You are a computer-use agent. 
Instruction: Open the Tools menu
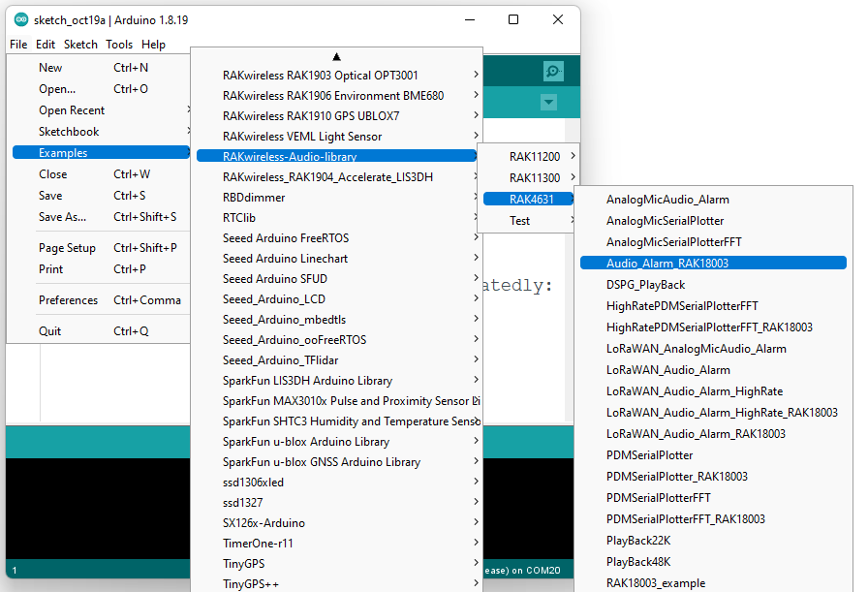coord(119,45)
